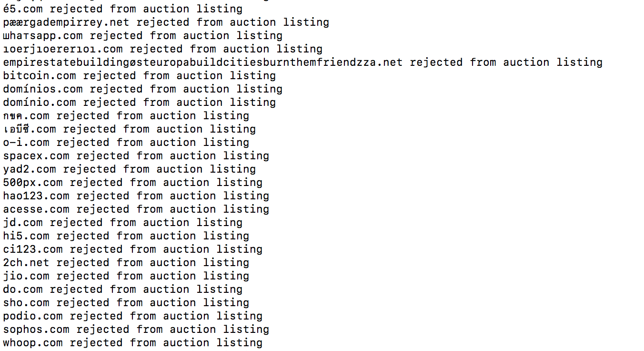Image resolution: width=644 pixels, height=351 pixels.
Task: Place cursor on whoop.com entry
Action: click(132, 343)
